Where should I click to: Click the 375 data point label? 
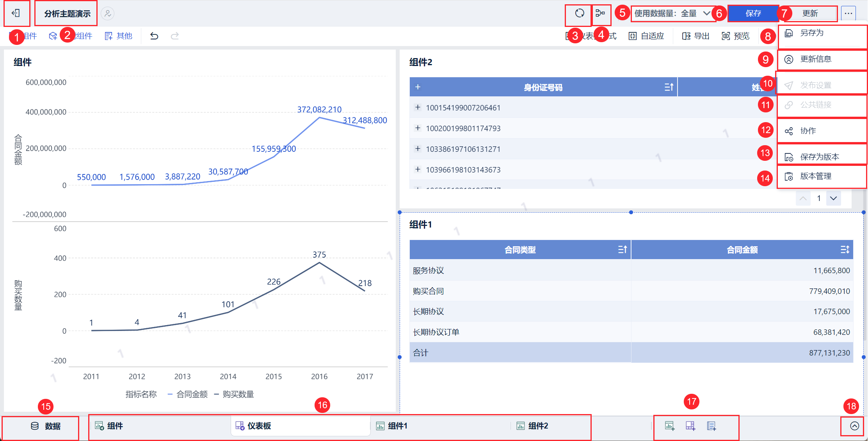click(319, 255)
